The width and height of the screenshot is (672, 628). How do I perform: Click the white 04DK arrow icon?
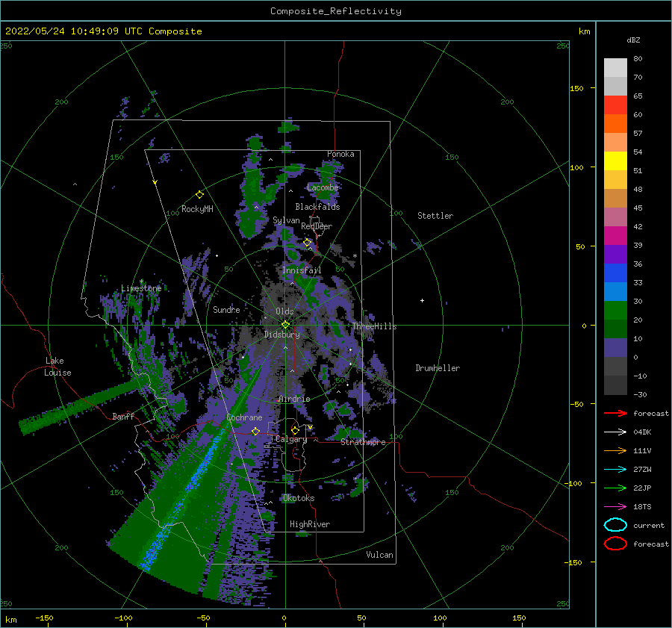(615, 432)
